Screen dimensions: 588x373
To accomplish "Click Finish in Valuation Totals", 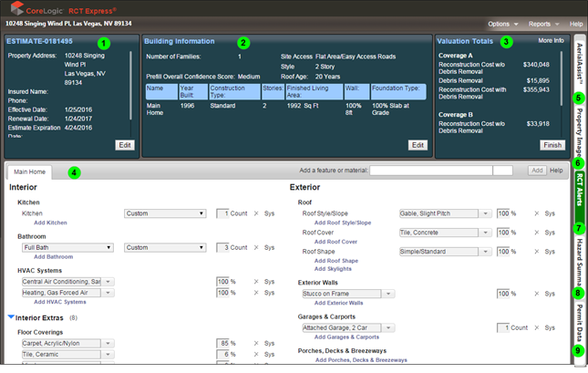I will (552, 145).
